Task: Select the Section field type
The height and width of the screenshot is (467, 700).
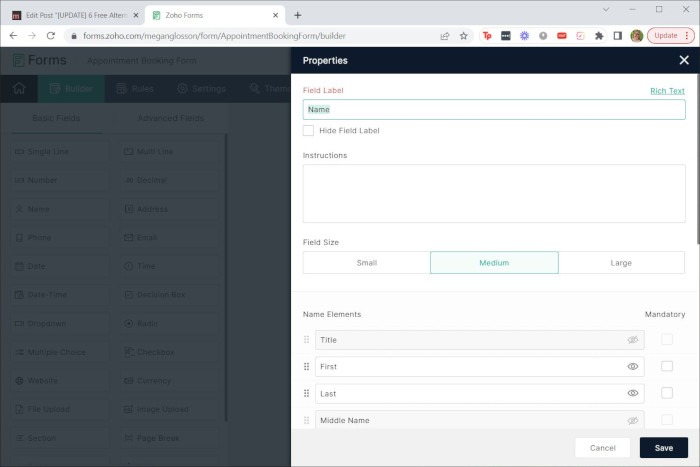Action: click(59, 438)
